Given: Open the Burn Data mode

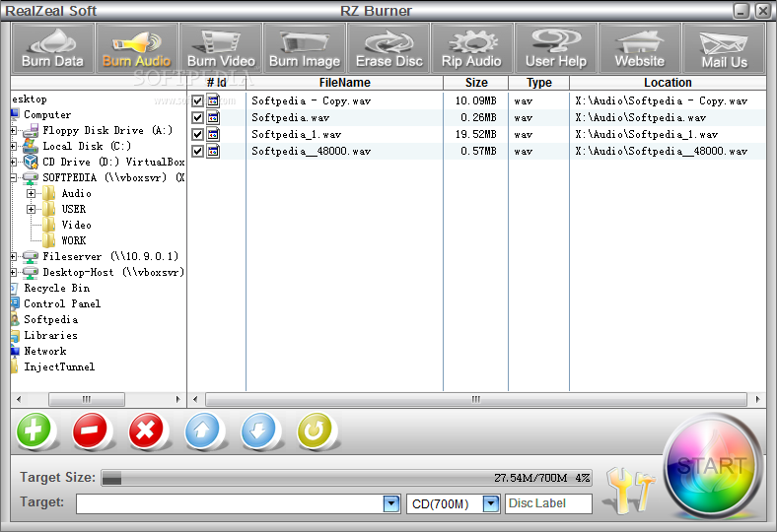Looking at the screenshot, I should point(52,48).
